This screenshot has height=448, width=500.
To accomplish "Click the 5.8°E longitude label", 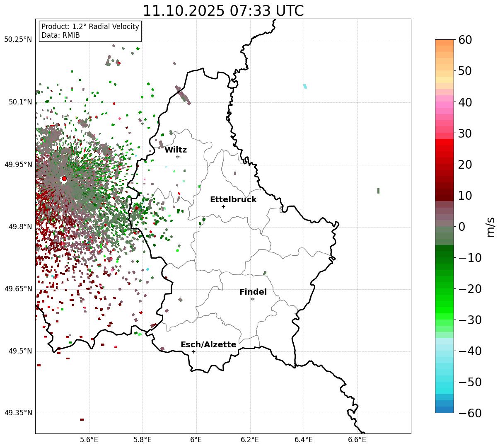I will point(143,440).
